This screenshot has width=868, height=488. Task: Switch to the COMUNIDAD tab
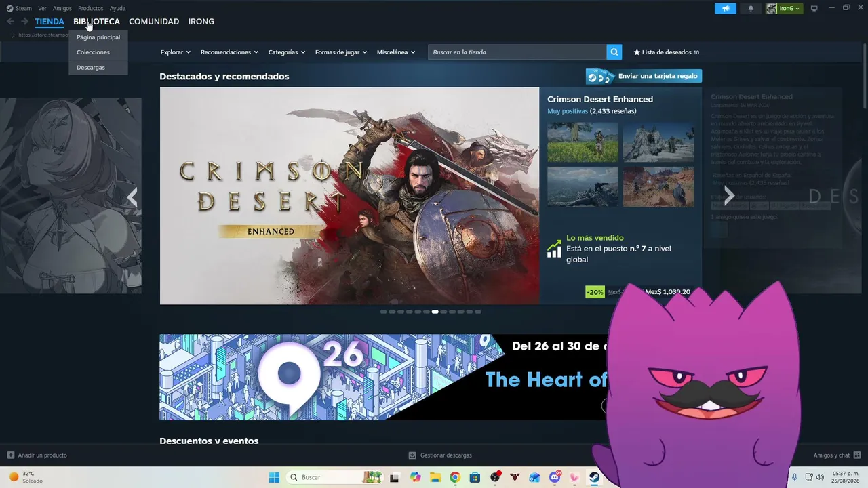(x=154, y=22)
